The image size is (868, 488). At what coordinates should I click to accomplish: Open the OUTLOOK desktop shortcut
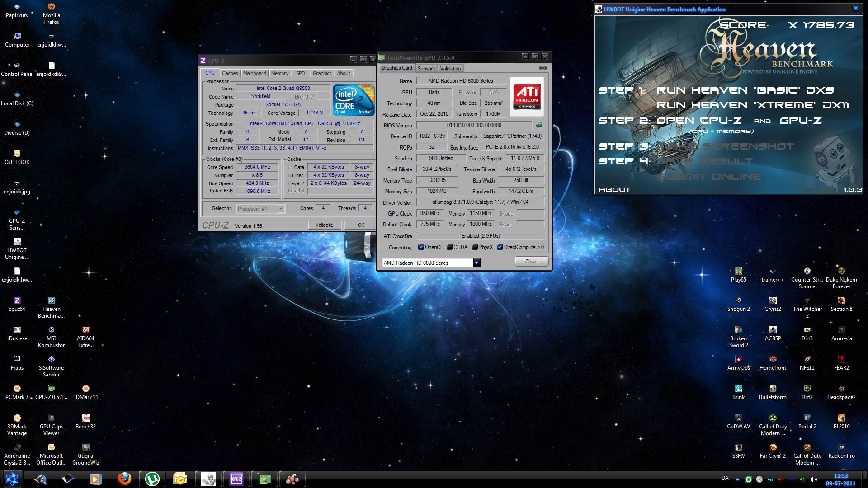[17, 157]
